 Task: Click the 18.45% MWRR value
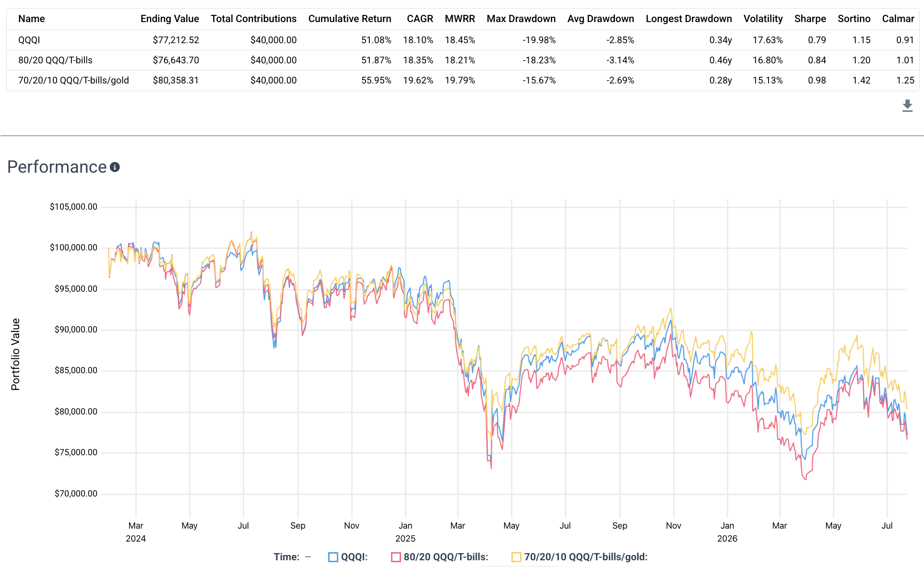pyautogui.click(x=460, y=40)
